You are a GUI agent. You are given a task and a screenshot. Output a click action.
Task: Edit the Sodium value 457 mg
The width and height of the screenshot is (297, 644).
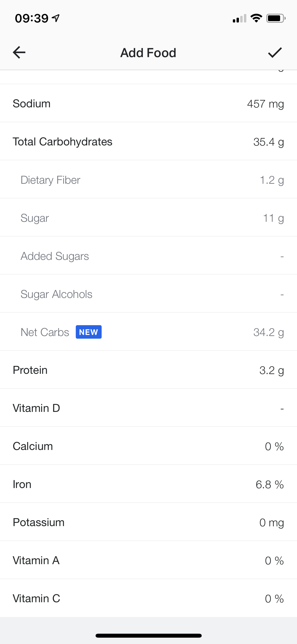pyautogui.click(x=265, y=104)
